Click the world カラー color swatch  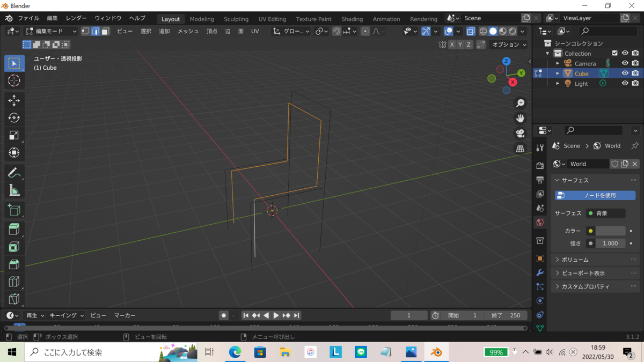pos(610,231)
